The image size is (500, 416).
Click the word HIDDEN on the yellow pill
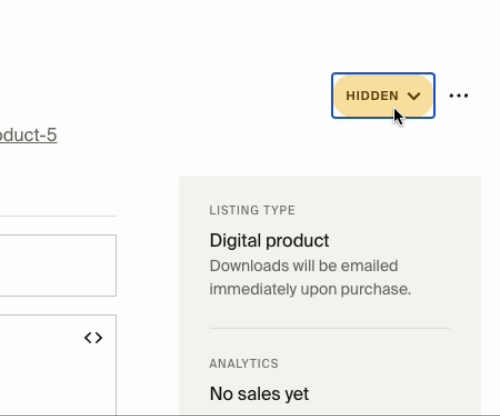tap(372, 96)
